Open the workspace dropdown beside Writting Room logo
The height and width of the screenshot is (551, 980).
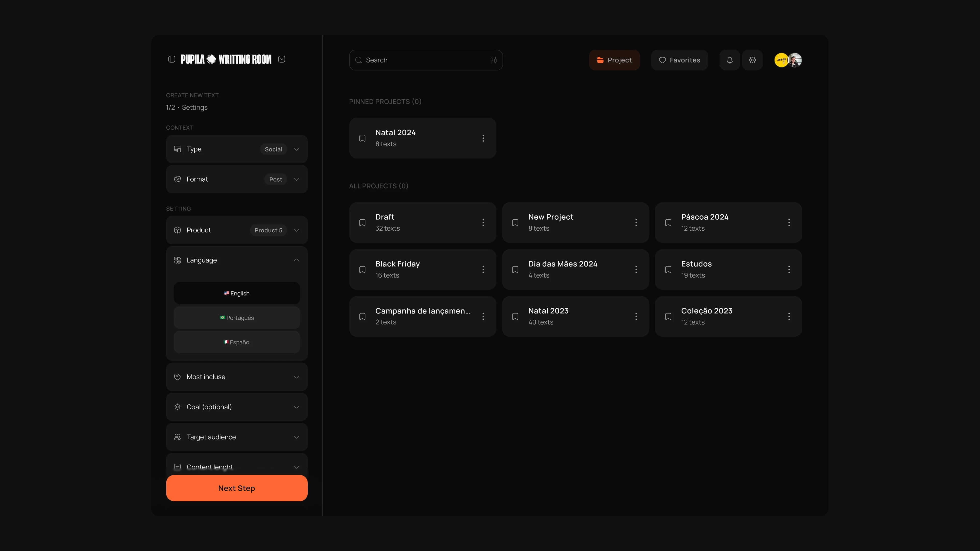281,59
